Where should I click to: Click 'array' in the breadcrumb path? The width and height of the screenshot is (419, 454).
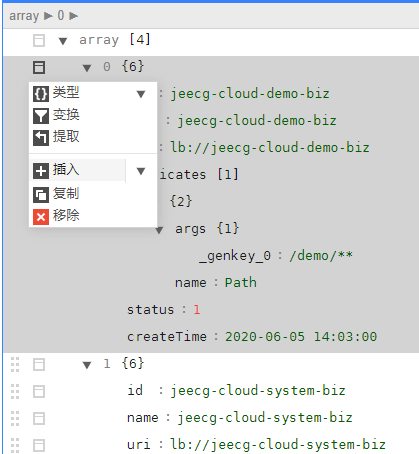24,15
